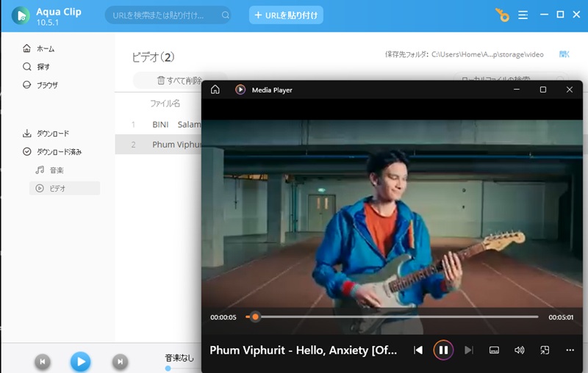Pause playback in Media Player
588x373 pixels.
pos(443,350)
